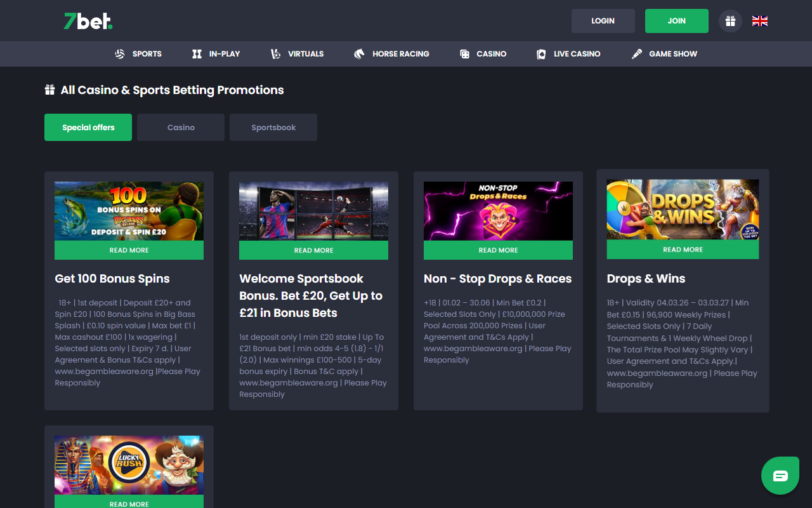Open the Drops & Wins banner image
Viewport: 812px width, 508px height.
683,210
